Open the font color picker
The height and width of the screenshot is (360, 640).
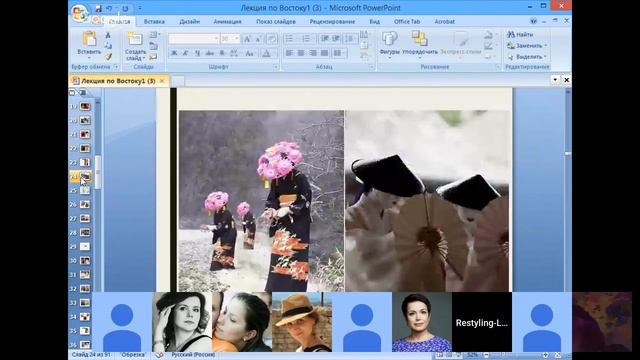pos(267,53)
